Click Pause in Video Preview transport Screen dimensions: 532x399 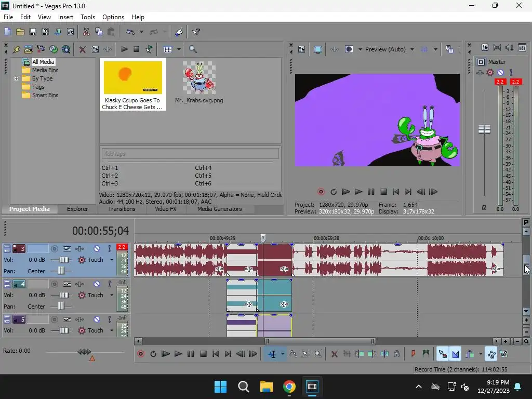point(371,192)
